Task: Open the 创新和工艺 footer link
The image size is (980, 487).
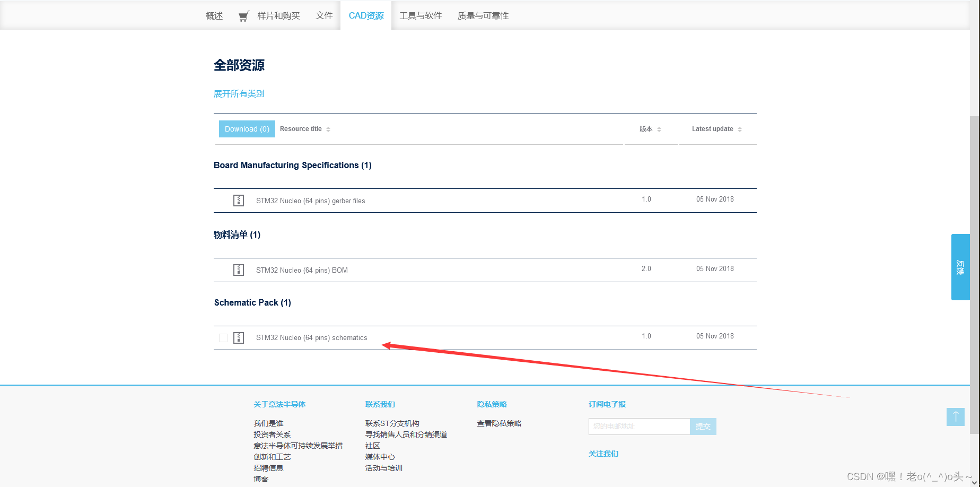Action: point(272,457)
